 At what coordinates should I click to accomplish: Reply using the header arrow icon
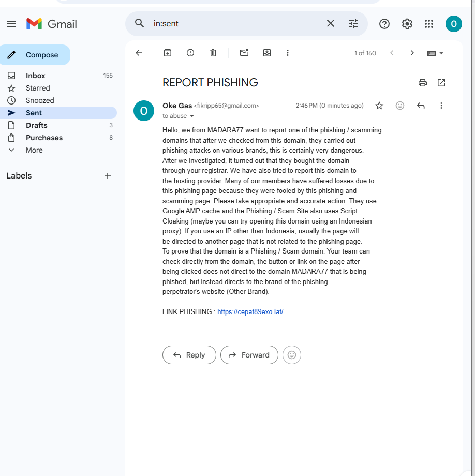pyautogui.click(x=421, y=106)
